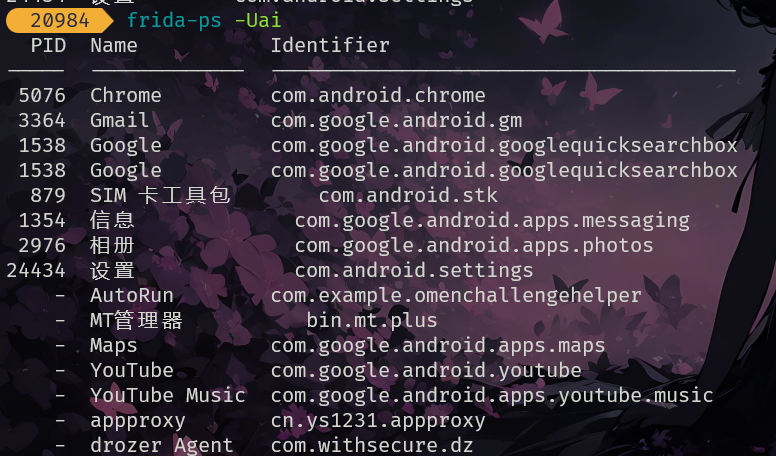Click identifier com.android.stk
This screenshot has height=456, width=776.
408,196
